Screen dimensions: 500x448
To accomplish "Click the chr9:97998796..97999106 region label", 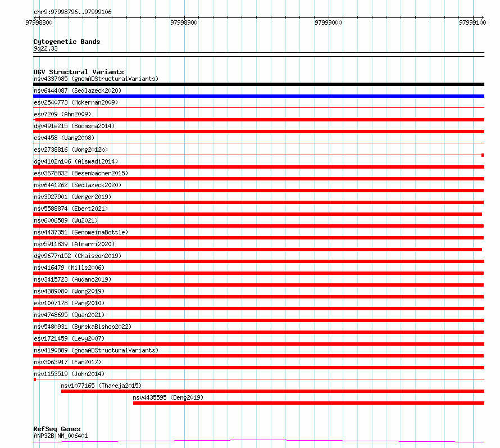I will [72, 12].
